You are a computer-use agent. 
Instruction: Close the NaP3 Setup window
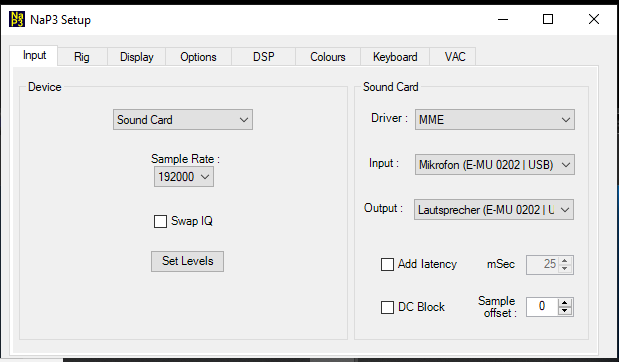point(594,19)
